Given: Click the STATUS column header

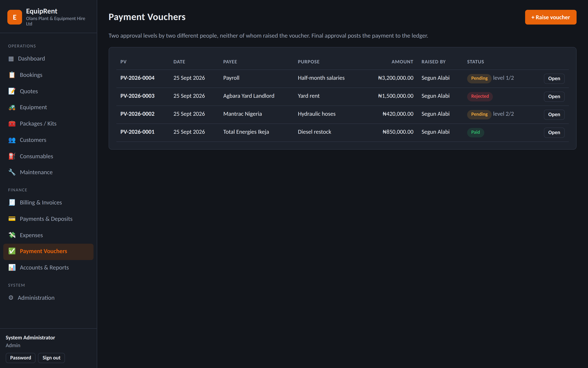Looking at the screenshot, I should (475, 62).
